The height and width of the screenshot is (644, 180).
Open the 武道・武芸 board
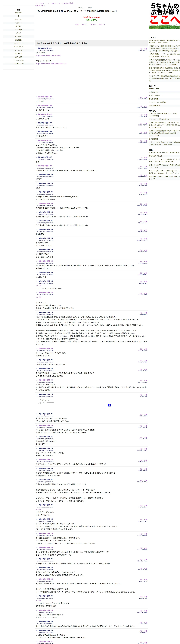point(18,57)
